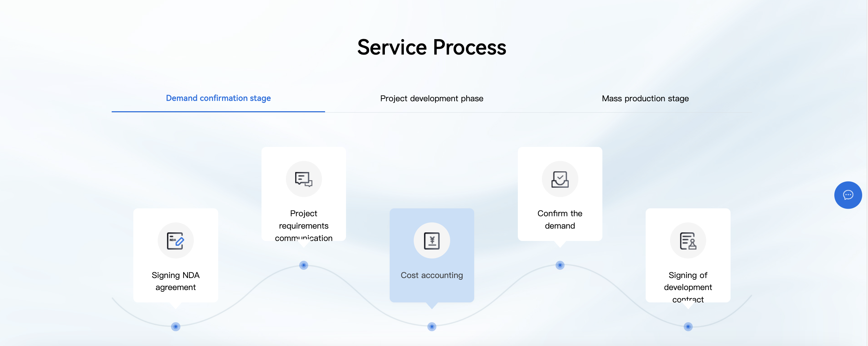Image resolution: width=868 pixels, height=346 pixels.
Task: Click timeline dot under Signing NDA agreement
Action: 176,326
